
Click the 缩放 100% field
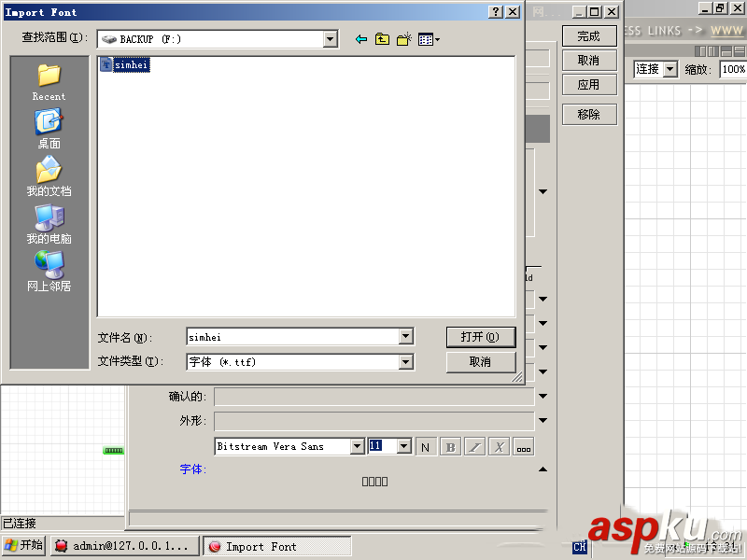733,69
